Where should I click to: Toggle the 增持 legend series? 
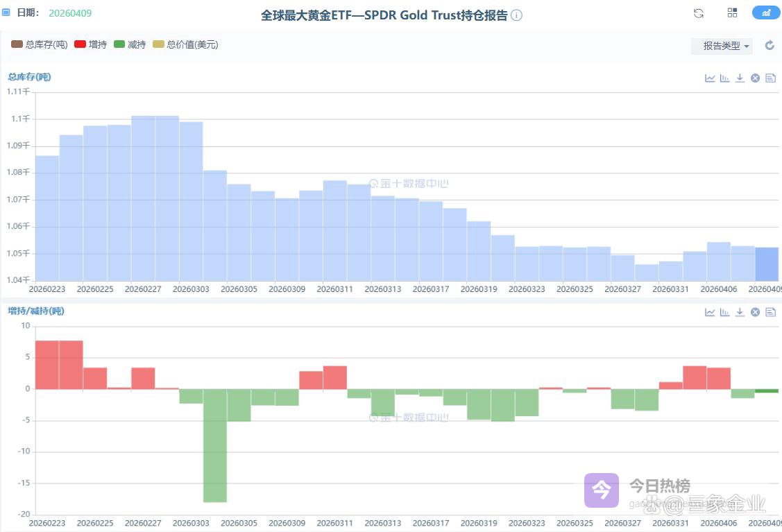click(90, 44)
